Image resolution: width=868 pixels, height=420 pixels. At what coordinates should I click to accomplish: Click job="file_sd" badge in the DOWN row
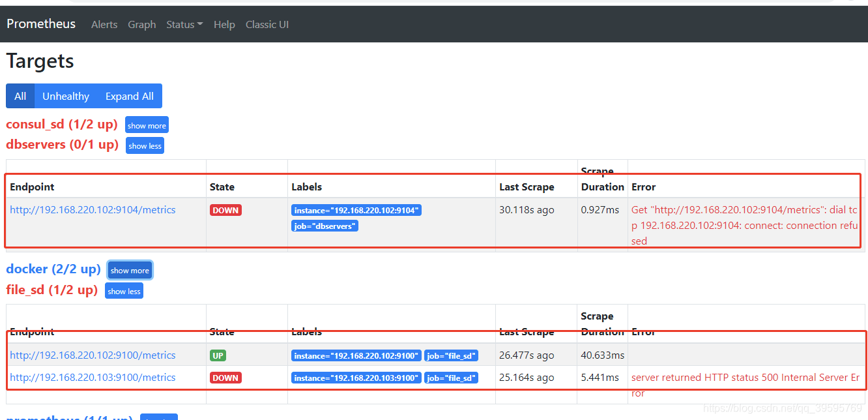point(451,378)
